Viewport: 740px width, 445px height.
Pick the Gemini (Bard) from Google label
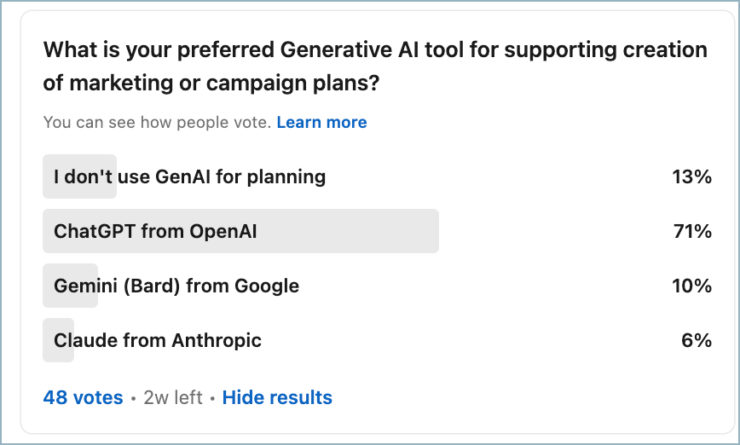[177, 286]
